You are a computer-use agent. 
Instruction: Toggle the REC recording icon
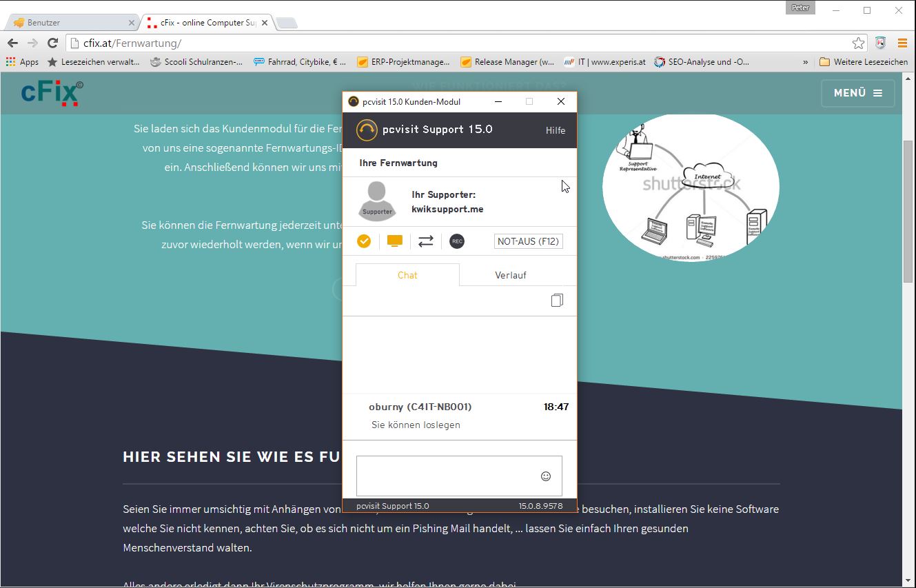pyautogui.click(x=456, y=241)
